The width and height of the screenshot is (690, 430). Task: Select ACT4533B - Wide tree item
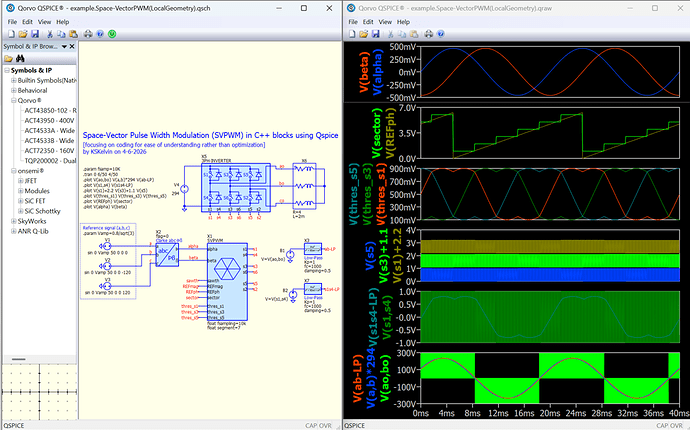point(49,141)
